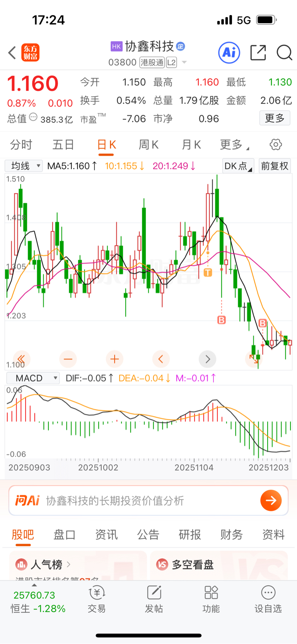Open the 均线 indicator dropdown
Image resolution: width=297 pixels, height=644 pixels.
(x=24, y=166)
